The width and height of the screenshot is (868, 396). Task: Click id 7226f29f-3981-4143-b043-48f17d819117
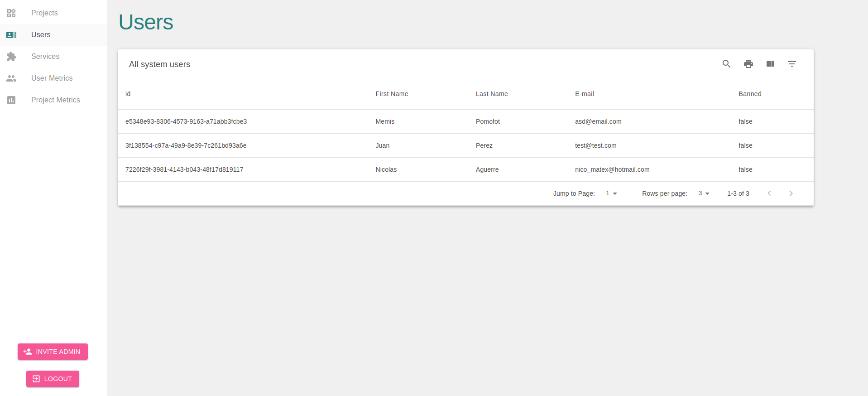184,169
